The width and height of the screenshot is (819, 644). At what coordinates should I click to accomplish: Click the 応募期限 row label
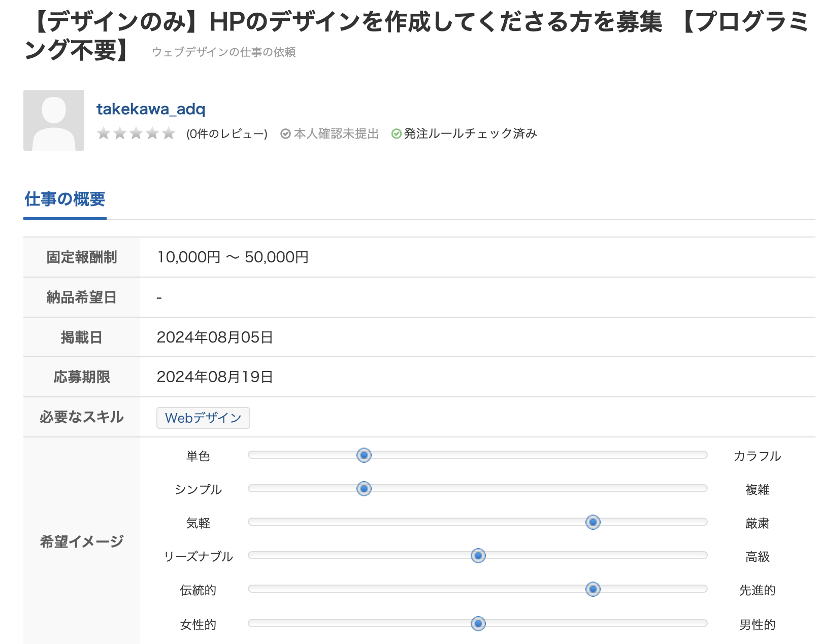[x=82, y=377]
